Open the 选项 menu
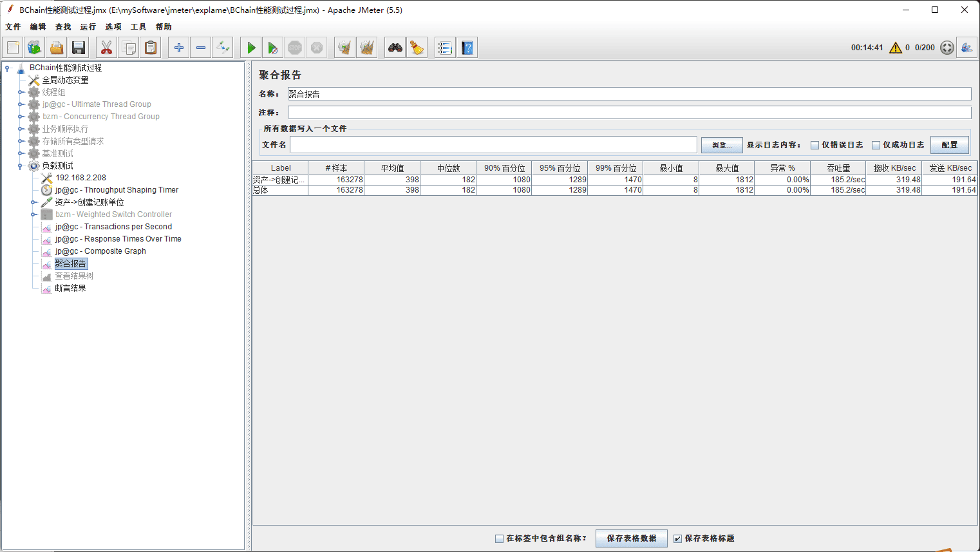 tap(113, 27)
